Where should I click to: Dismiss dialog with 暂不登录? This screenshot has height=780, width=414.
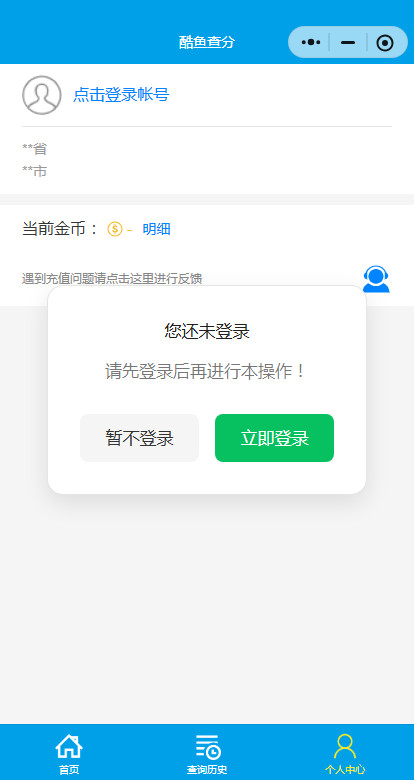[x=139, y=438]
